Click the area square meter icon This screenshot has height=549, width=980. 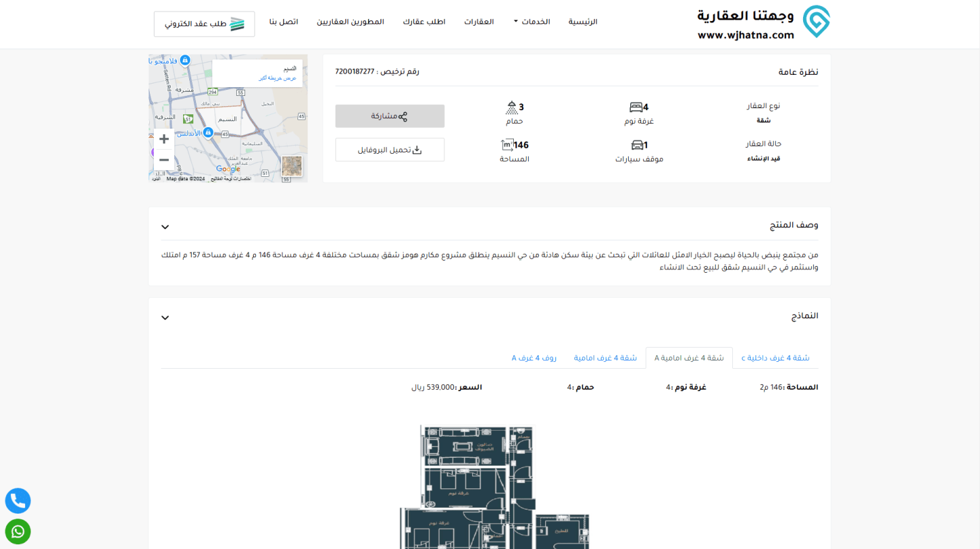click(507, 145)
